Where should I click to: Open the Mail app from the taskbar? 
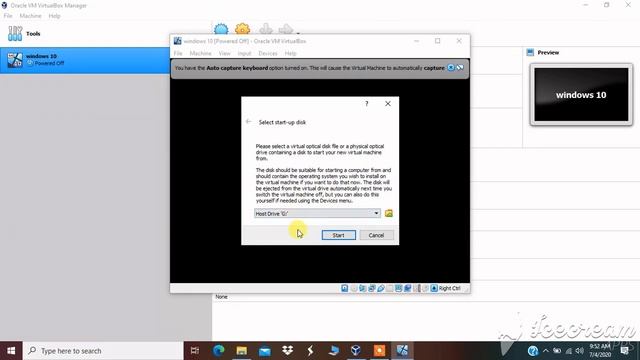tap(265, 351)
